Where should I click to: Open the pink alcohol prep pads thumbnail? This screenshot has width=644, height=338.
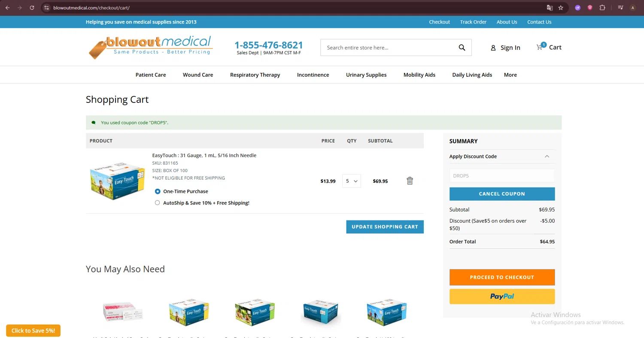[x=122, y=311]
